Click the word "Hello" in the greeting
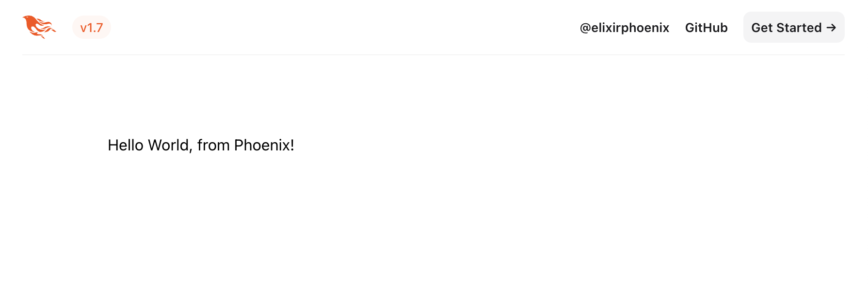868x295 pixels. [126, 145]
